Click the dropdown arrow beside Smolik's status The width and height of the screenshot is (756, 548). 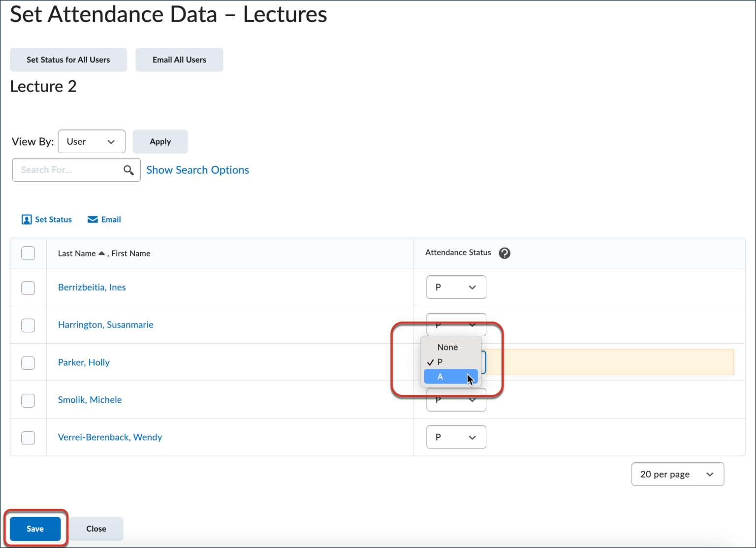pyautogui.click(x=472, y=400)
